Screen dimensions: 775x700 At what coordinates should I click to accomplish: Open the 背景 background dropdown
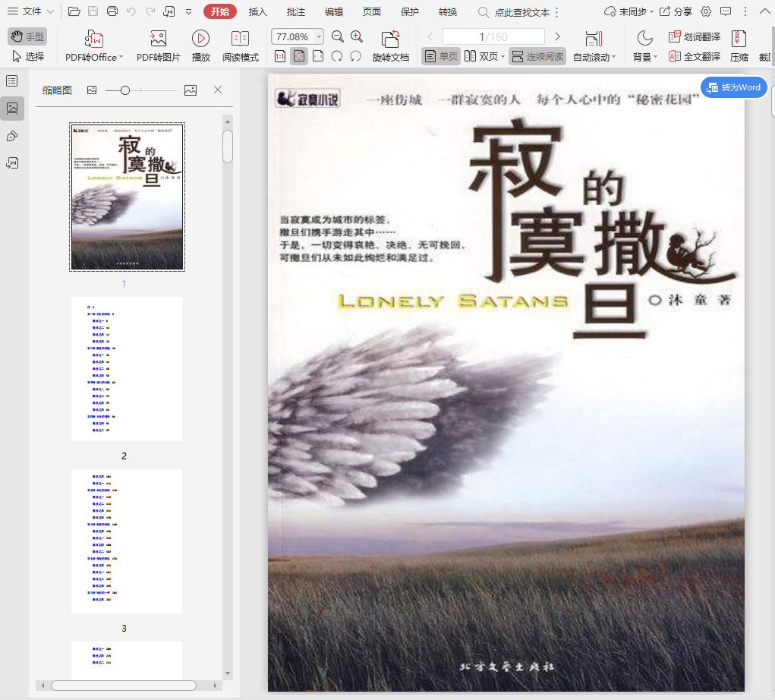point(644,46)
